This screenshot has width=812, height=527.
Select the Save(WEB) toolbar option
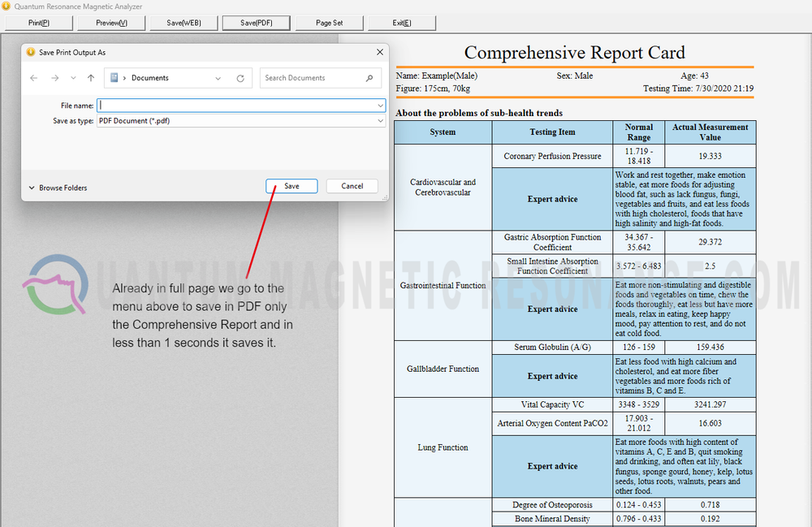coord(183,23)
